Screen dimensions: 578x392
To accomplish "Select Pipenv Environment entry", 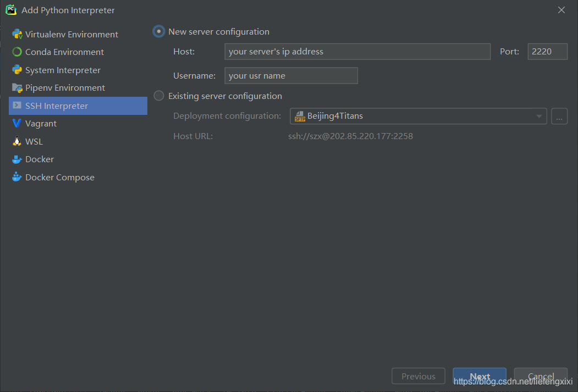I will (x=65, y=87).
